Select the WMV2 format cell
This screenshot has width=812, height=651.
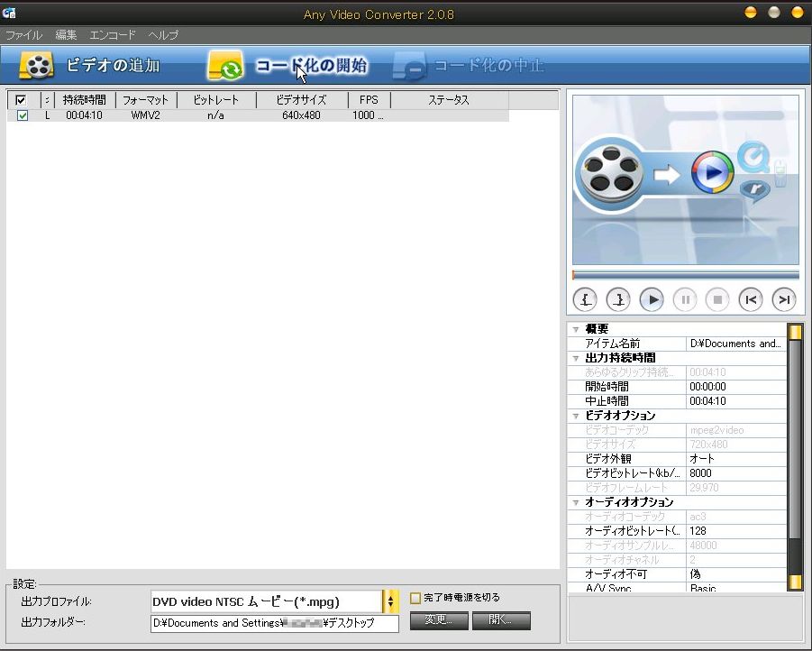(x=145, y=115)
